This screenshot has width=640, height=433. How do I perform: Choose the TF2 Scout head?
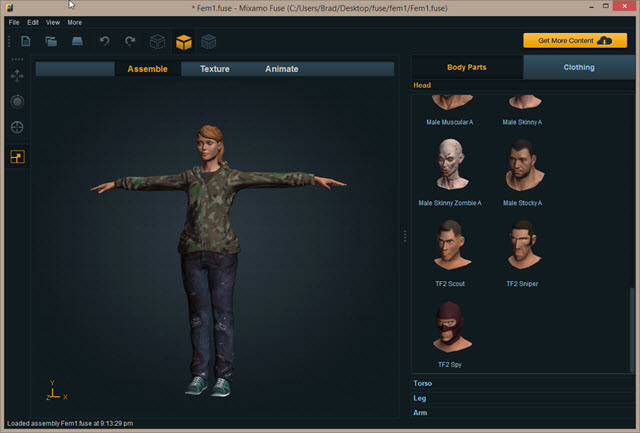451,245
